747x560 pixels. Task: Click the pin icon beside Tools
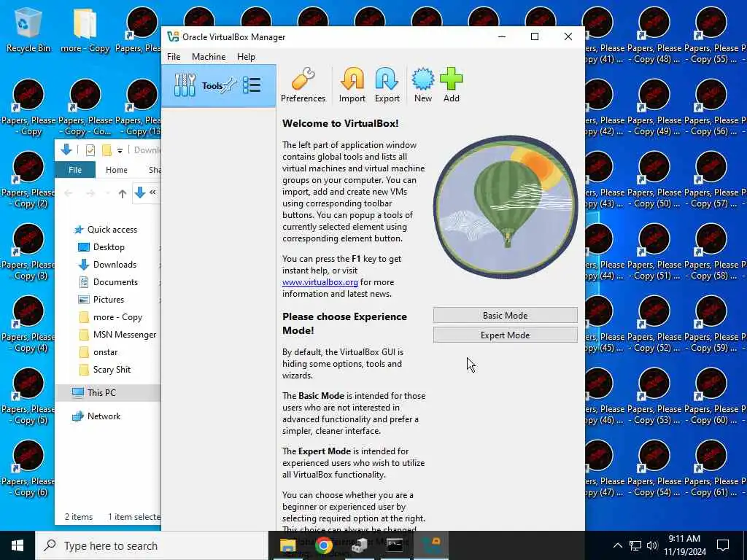(x=229, y=86)
